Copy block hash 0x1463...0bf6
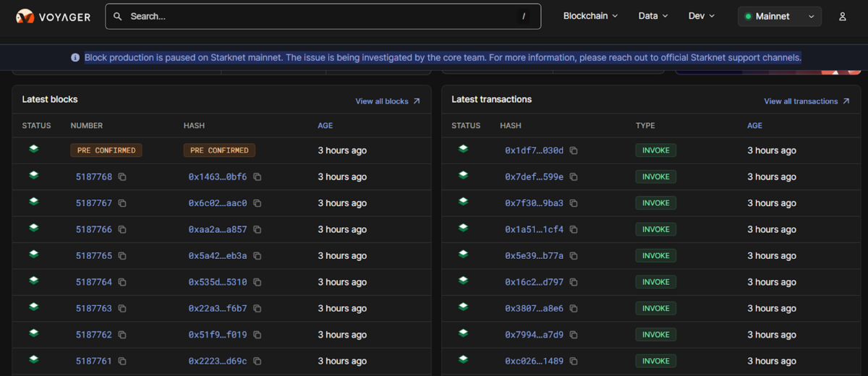This screenshot has height=376, width=868. click(257, 177)
